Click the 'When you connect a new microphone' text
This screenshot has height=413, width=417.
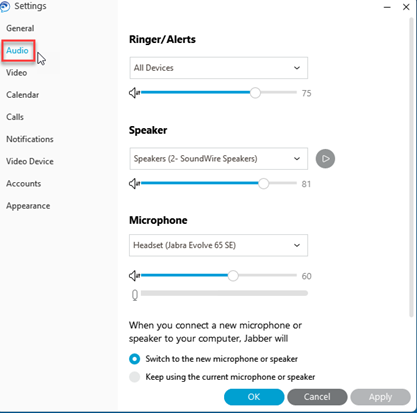click(215, 332)
